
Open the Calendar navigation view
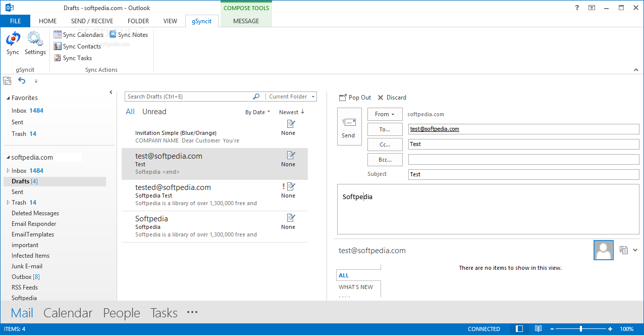68,313
